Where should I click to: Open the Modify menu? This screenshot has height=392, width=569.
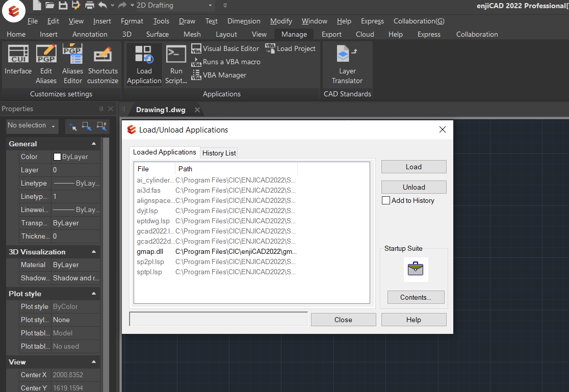tap(281, 21)
